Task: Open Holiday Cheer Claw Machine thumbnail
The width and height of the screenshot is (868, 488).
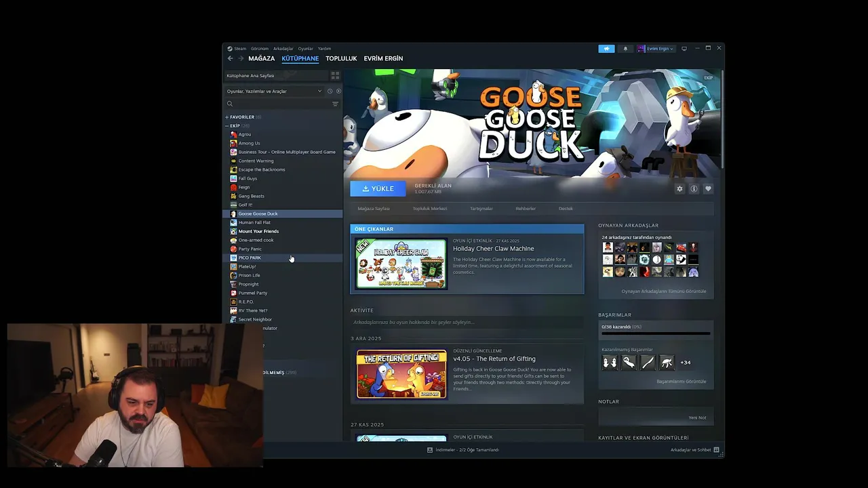Action: [401, 264]
